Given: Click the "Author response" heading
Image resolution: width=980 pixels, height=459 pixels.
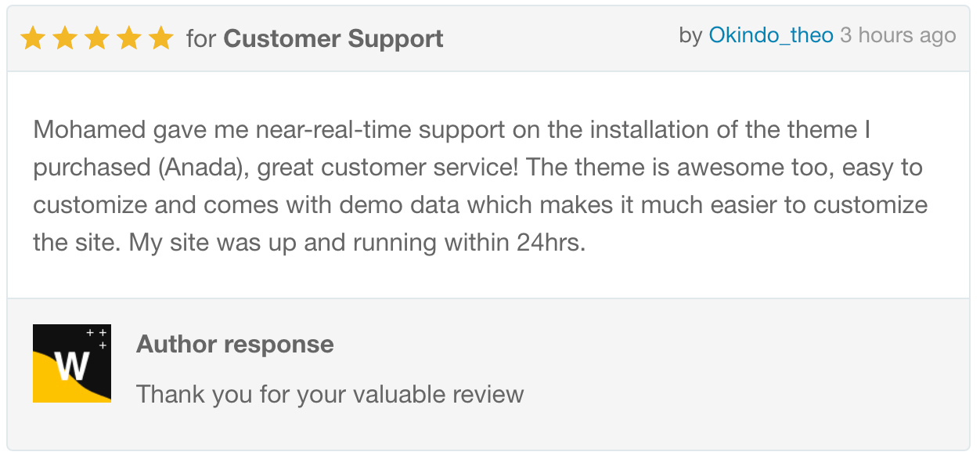Looking at the screenshot, I should click(235, 344).
